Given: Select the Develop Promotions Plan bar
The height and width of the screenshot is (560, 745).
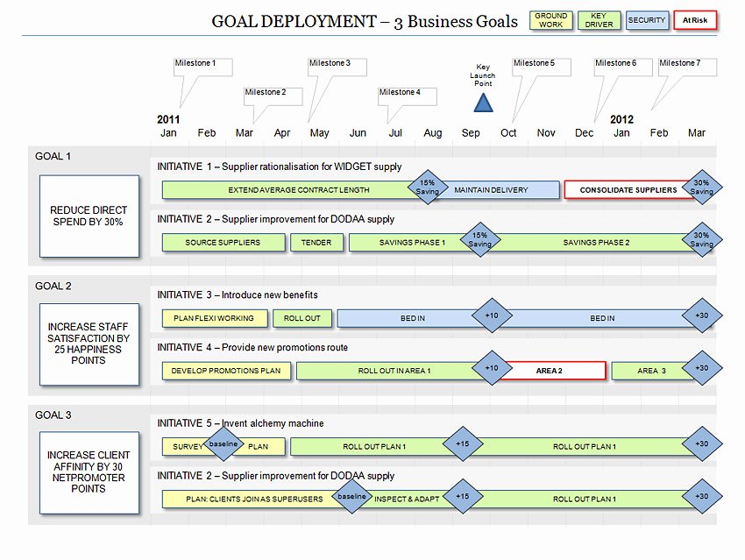Looking at the screenshot, I should 226,371.
